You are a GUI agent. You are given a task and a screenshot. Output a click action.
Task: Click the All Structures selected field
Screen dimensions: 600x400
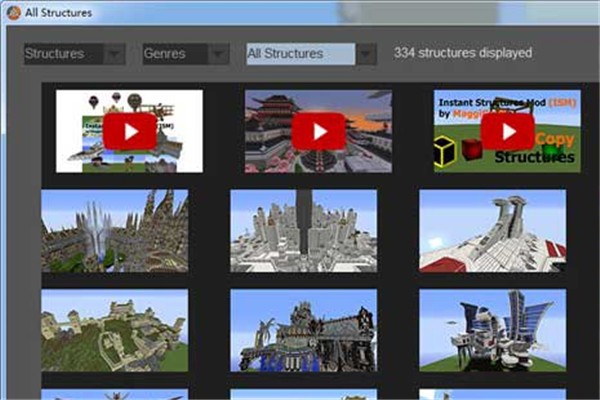click(x=301, y=54)
